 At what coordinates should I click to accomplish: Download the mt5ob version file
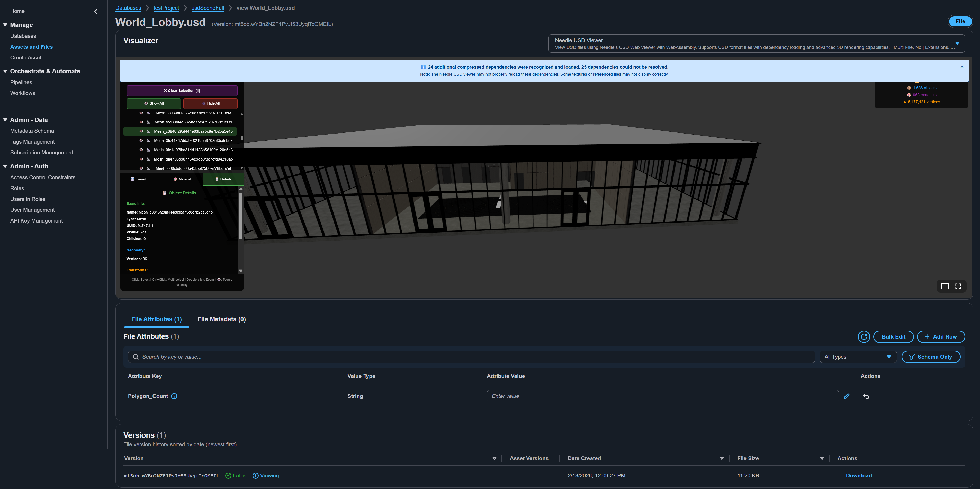click(x=859, y=476)
